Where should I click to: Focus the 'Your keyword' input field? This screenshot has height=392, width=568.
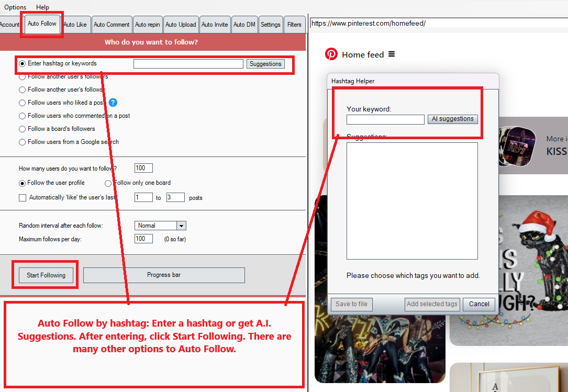(385, 119)
